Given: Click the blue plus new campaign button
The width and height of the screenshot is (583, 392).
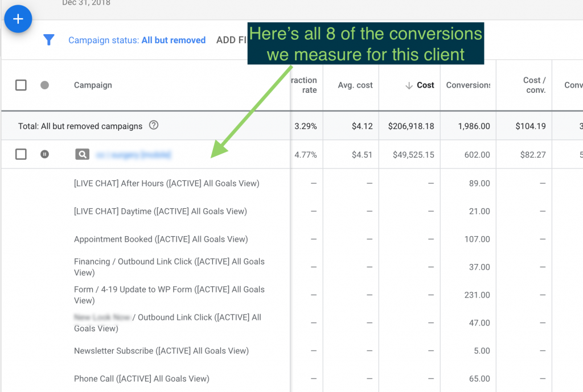Looking at the screenshot, I should [x=18, y=19].
